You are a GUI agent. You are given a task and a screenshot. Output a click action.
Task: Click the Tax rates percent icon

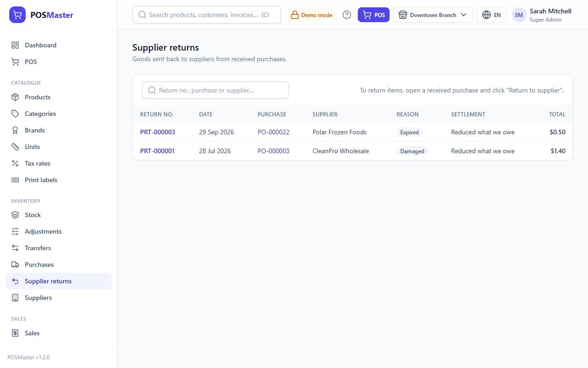[15, 163]
